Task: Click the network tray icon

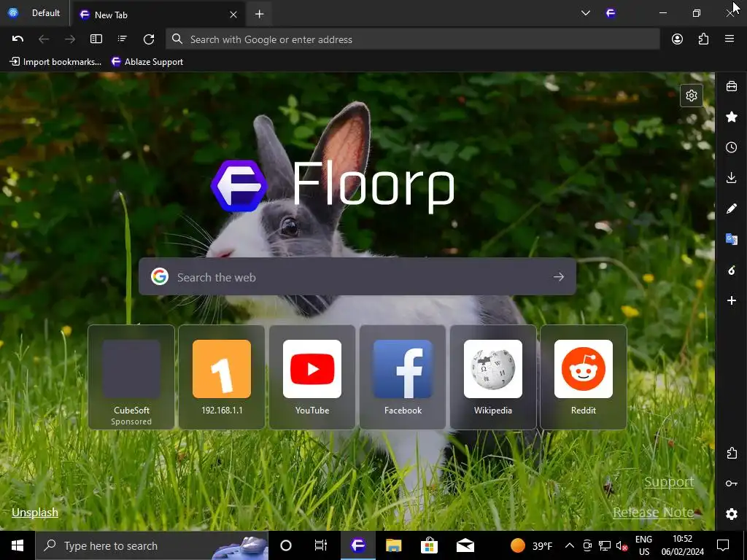Action: (x=605, y=545)
